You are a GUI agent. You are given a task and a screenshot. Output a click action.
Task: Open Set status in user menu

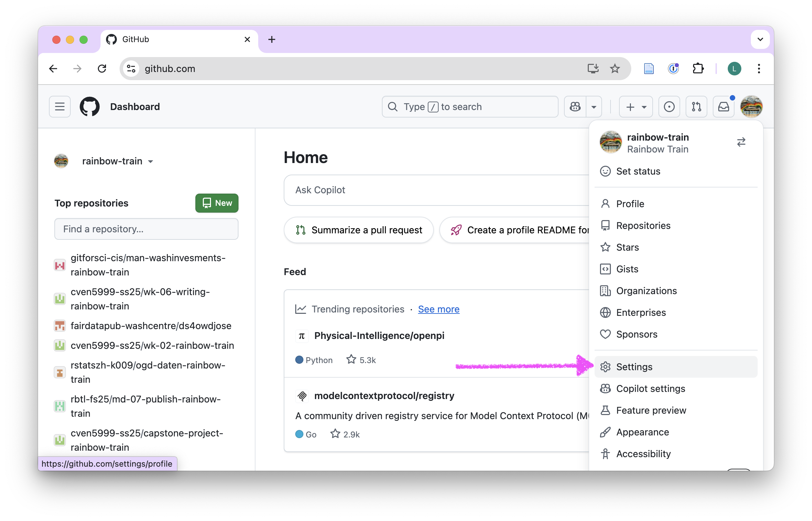(x=638, y=171)
